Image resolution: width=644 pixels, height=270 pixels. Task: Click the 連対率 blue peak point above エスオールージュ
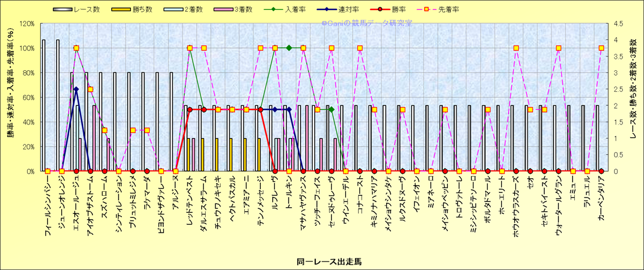coord(76,89)
